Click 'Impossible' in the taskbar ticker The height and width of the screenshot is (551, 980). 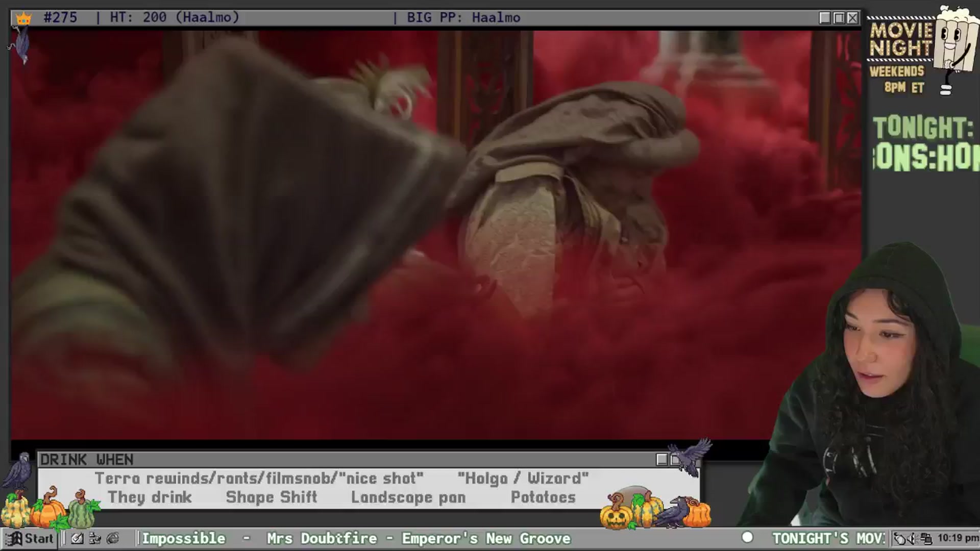(x=184, y=538)
